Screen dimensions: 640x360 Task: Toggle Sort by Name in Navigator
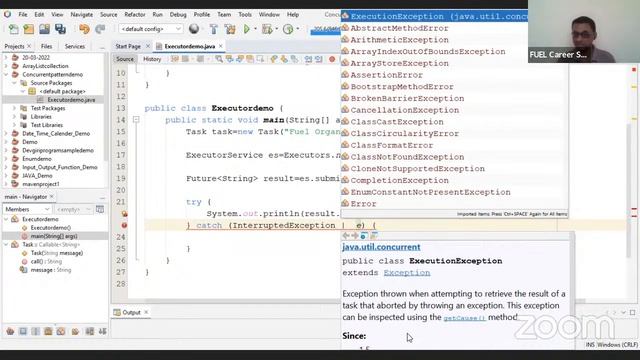pyautogui.click(x=90, y=331)
